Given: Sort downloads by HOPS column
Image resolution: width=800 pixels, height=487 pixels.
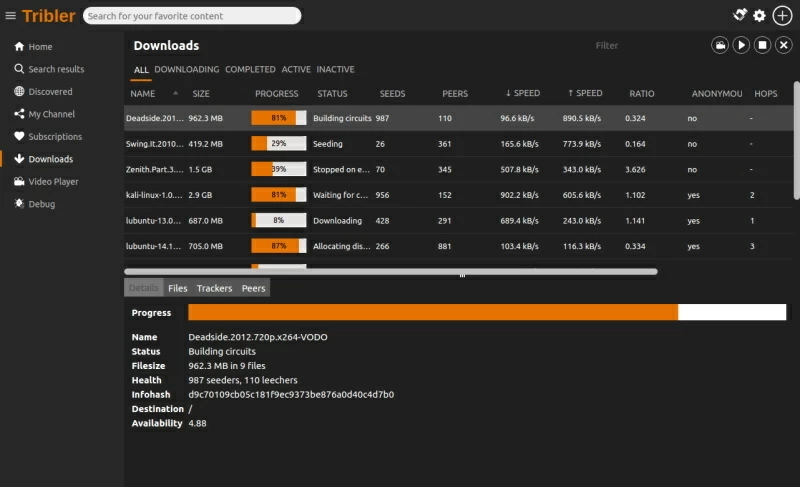Looking at the screenshot, I should pos(766,93).
